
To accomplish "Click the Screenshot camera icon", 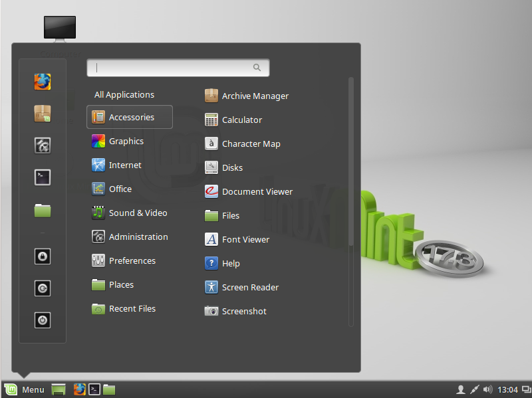I will pyautogui.click(x=211, y=311).
